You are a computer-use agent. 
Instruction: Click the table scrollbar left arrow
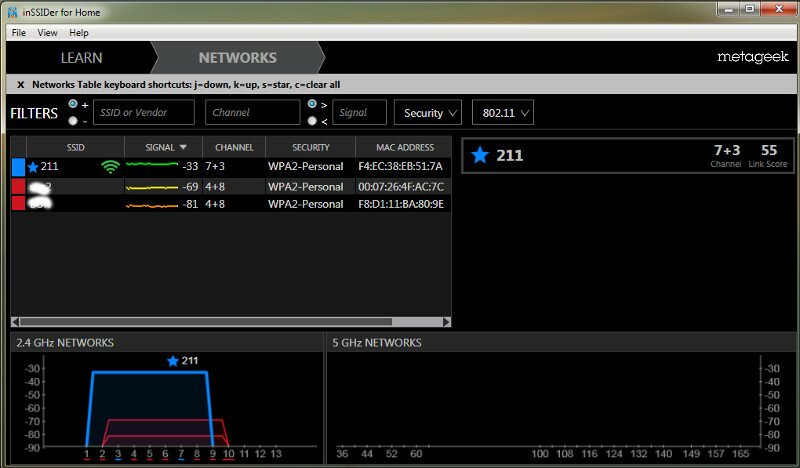click(15, 322)
